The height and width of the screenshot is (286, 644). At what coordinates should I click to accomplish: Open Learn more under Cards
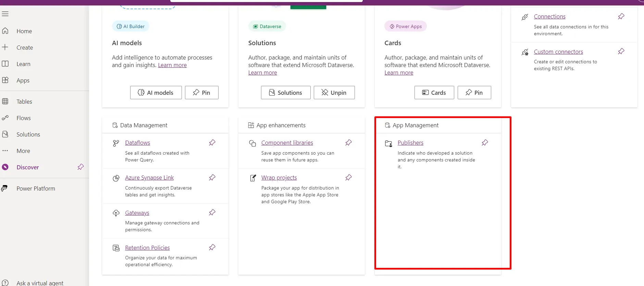coord(399,73)
